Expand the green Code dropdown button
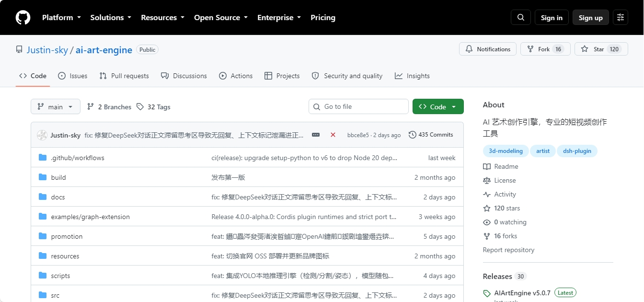644x302 pixels. click(438, 106)
